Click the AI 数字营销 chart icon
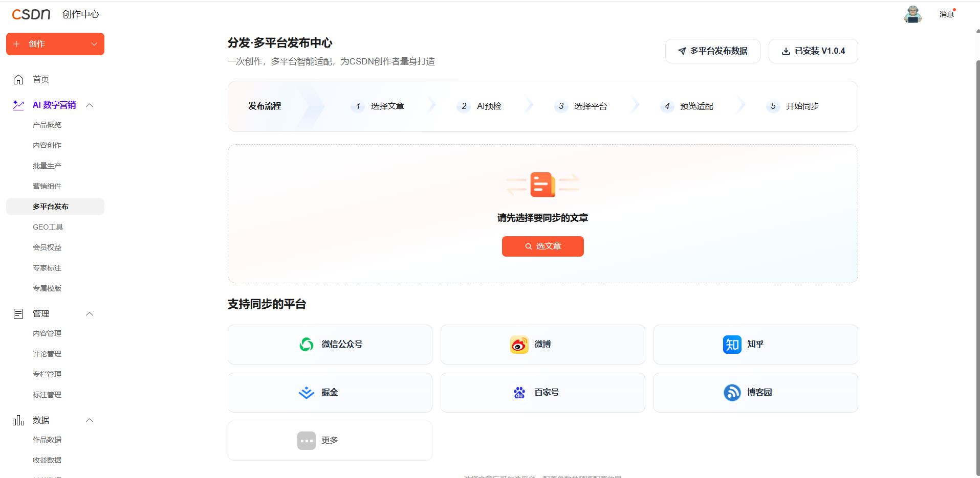 [x=18, y=105]
